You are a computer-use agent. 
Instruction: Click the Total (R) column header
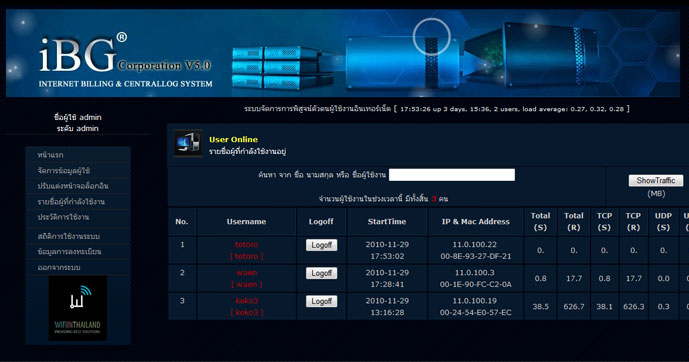click(574, 222)
